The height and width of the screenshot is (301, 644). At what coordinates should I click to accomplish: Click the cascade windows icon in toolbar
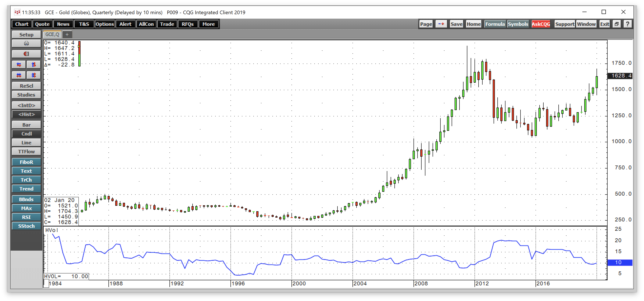(616, 24)
